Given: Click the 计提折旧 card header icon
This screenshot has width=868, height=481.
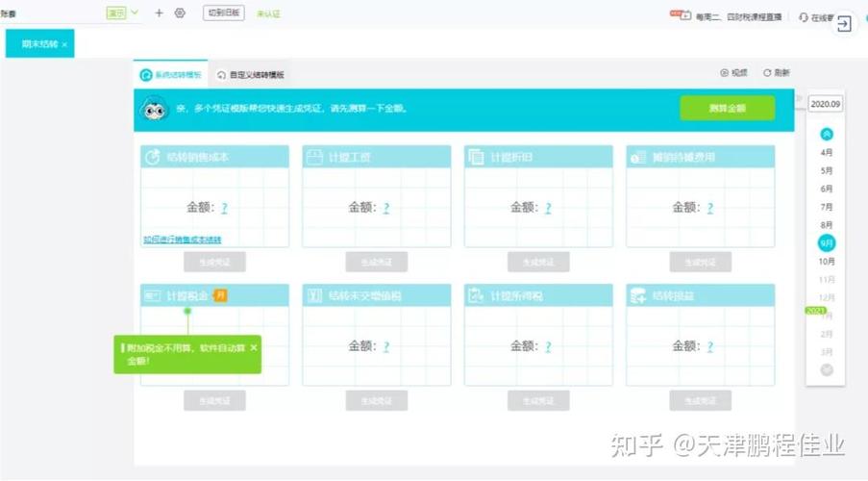Looking at the screenshot, I should tap(476, 158).
